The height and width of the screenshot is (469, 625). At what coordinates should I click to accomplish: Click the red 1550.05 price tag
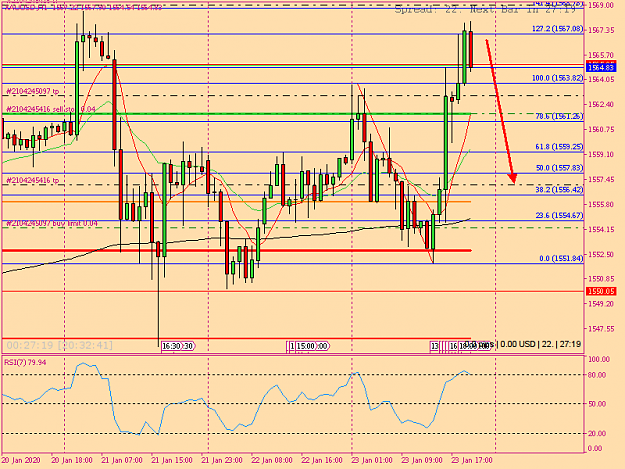pos(601,291)
